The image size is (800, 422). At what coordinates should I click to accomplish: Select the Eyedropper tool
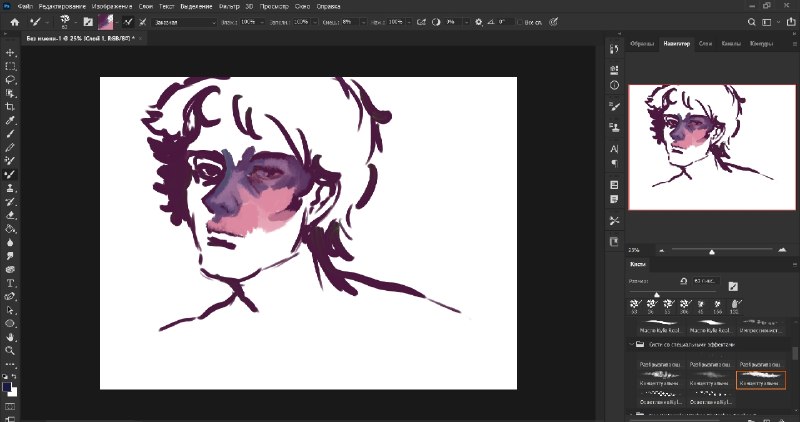point(10,120)
